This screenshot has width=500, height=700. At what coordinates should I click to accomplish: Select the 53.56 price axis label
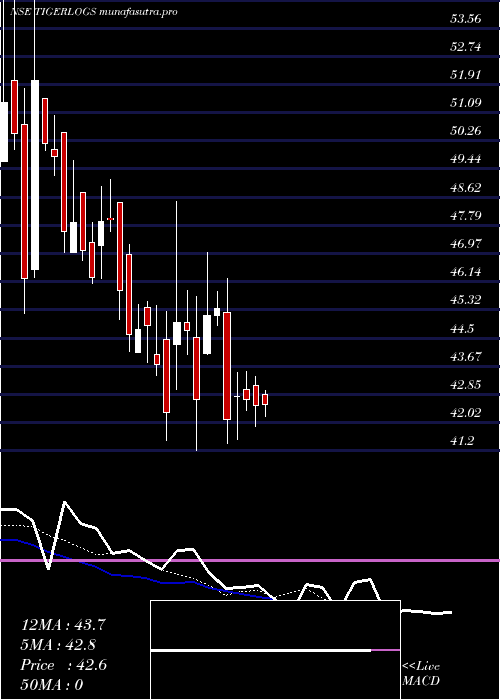click(466, 19)
